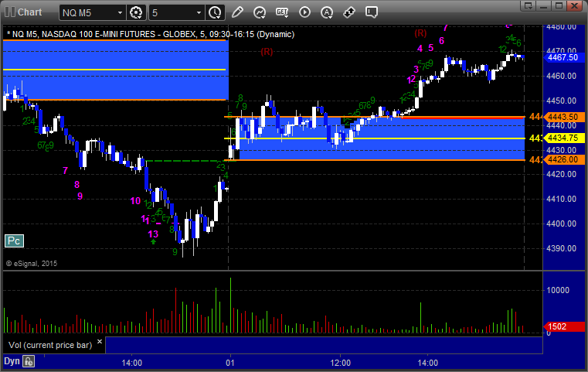Open the time template clock menu
Image resolution: width=588 pixels, height=372 pixels.
(215, 12)
